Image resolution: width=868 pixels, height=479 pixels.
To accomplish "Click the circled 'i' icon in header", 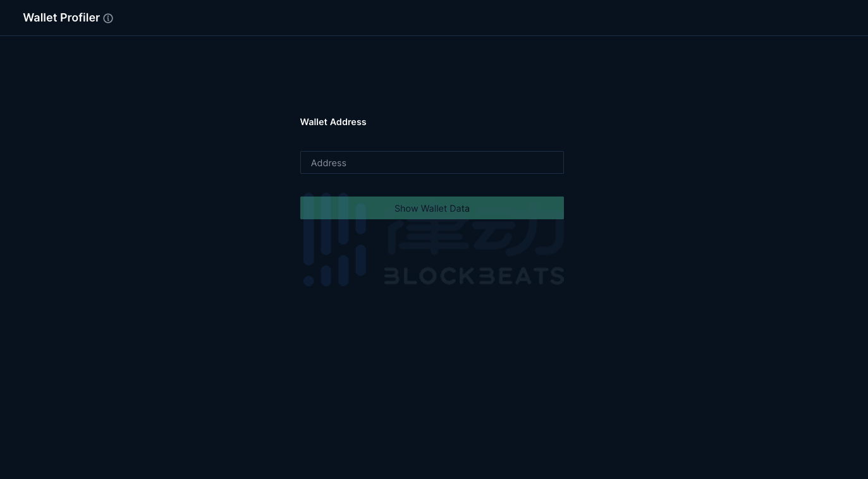I will 108,18.
